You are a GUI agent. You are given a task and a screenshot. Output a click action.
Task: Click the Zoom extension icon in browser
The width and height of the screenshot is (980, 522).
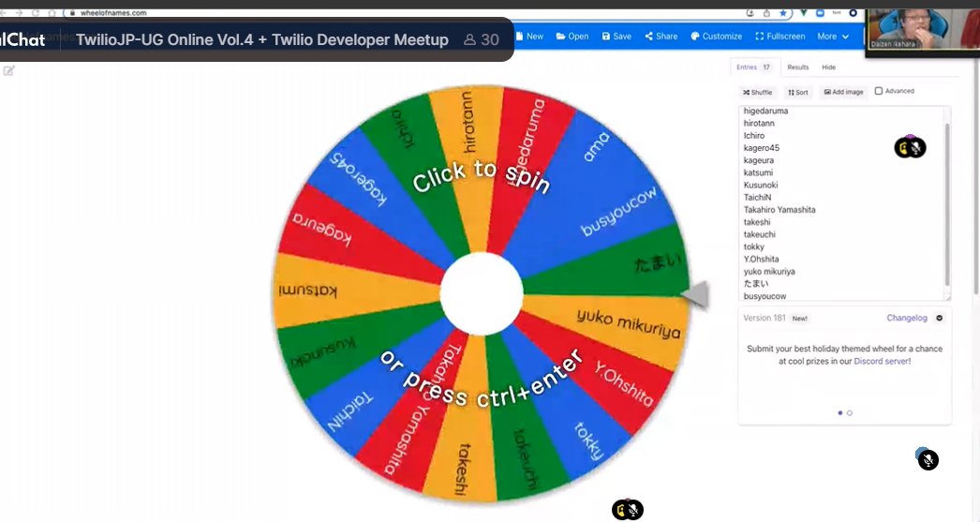tap(820, 12)
